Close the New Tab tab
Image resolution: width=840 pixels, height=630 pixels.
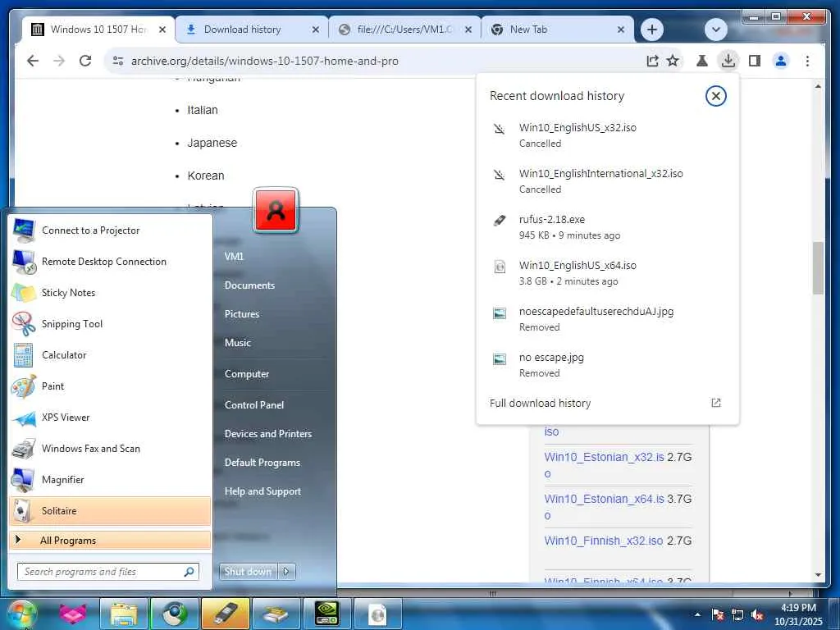pyautogui.click(x=621, y=30)
